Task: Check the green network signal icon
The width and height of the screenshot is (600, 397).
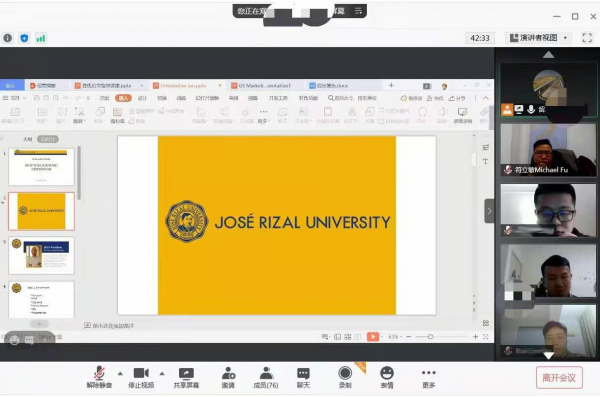Action: [41, 38]
